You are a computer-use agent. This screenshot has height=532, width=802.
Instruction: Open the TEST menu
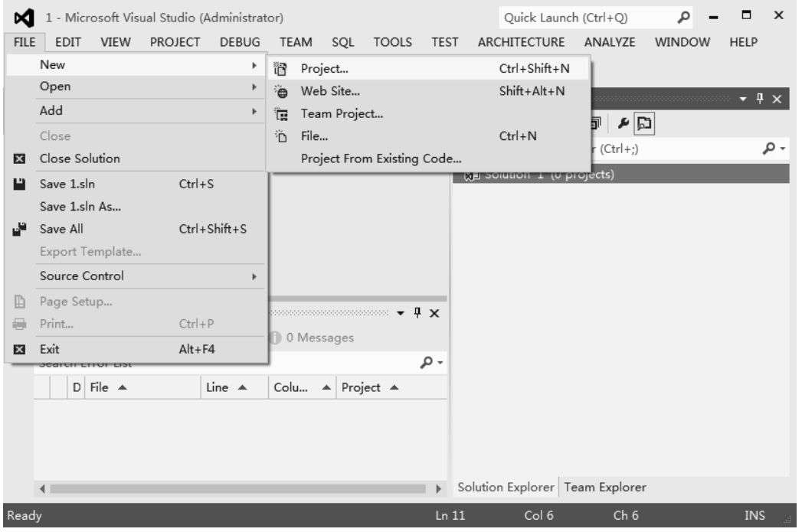coord(444,42)
